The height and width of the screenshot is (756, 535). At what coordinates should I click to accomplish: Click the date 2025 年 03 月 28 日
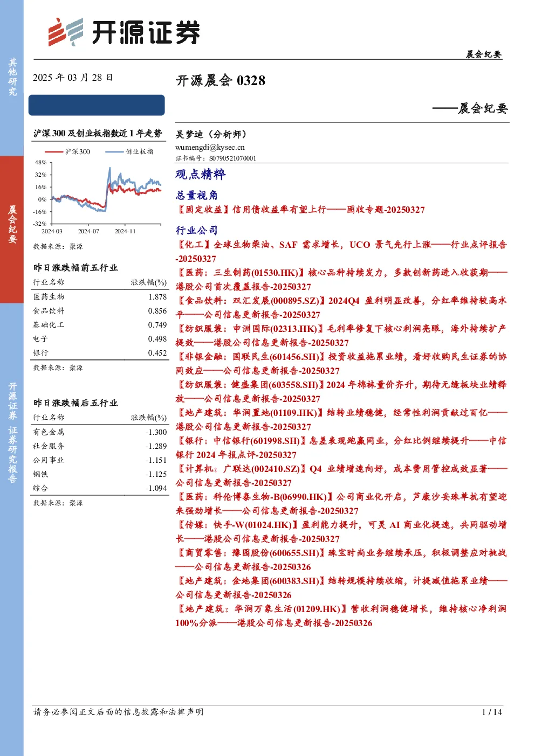point(73,78)
